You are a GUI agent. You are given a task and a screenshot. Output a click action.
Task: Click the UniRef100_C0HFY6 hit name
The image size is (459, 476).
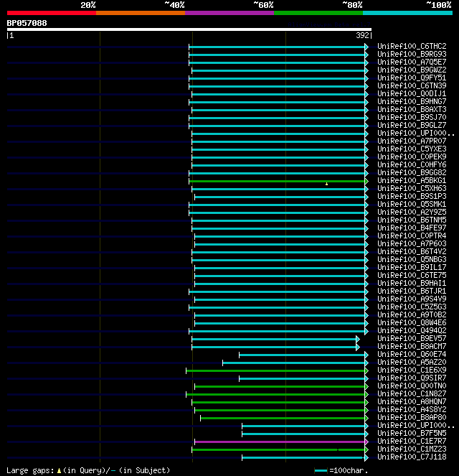(x=412, y=164)
